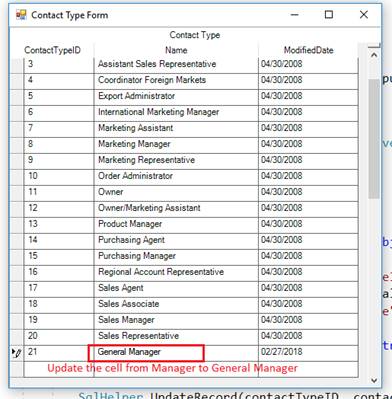Image resolution: width=392 pixels, height=399 pixels.
Task: Select the Regional Account Representative cell
Action: [x=176, y=273]
